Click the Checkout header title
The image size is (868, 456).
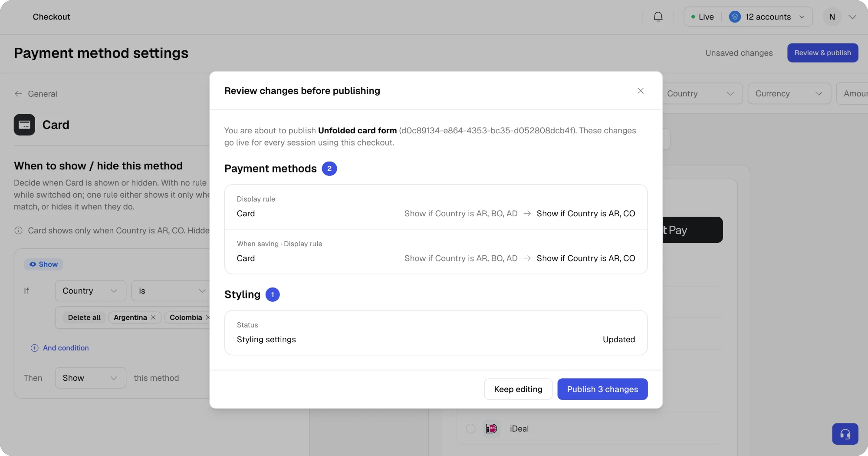[51, 17]
